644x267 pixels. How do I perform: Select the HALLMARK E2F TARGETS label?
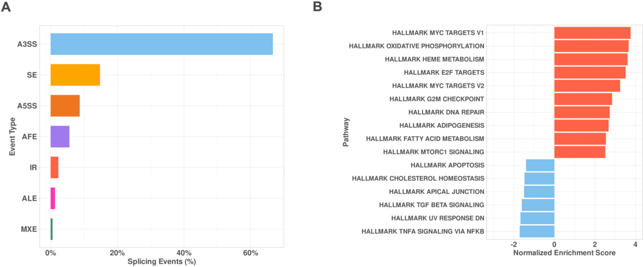pos(444,73)
